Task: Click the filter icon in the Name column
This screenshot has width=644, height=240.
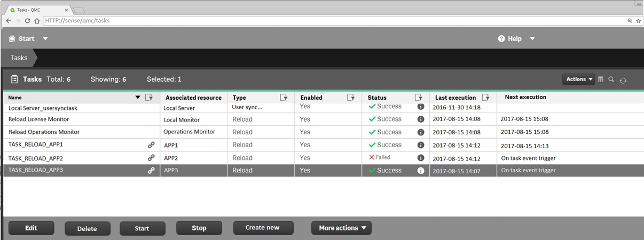Action: point(149,98)
